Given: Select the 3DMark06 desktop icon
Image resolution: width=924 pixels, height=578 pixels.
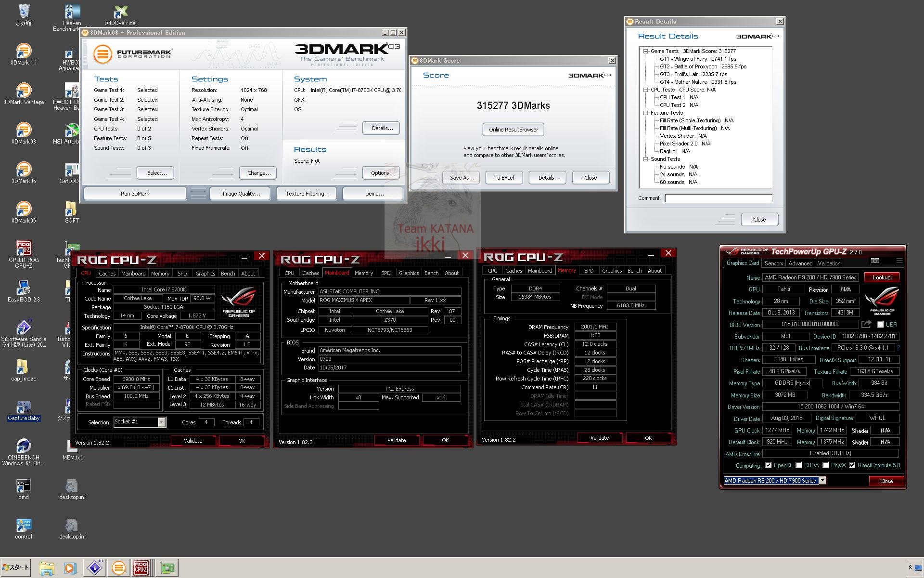Looking at the screenshot, I should click(x=24, y=212).
